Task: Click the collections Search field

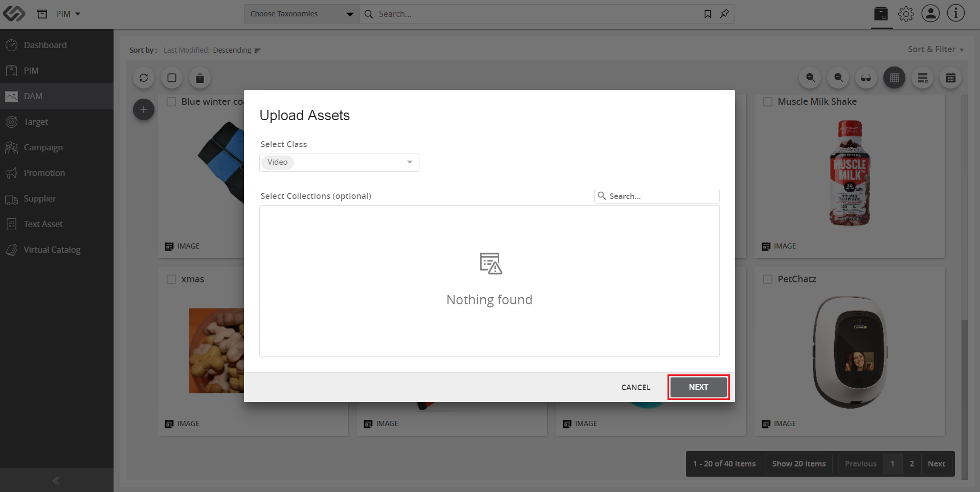Action: click(x=657, y=196)
